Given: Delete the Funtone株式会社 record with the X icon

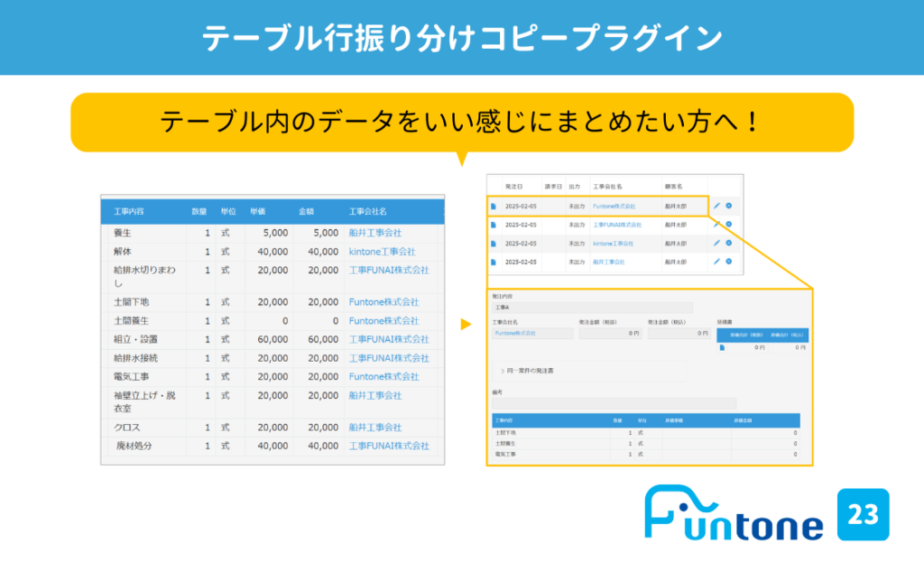Looking at the screenshot, I should 728,206.
